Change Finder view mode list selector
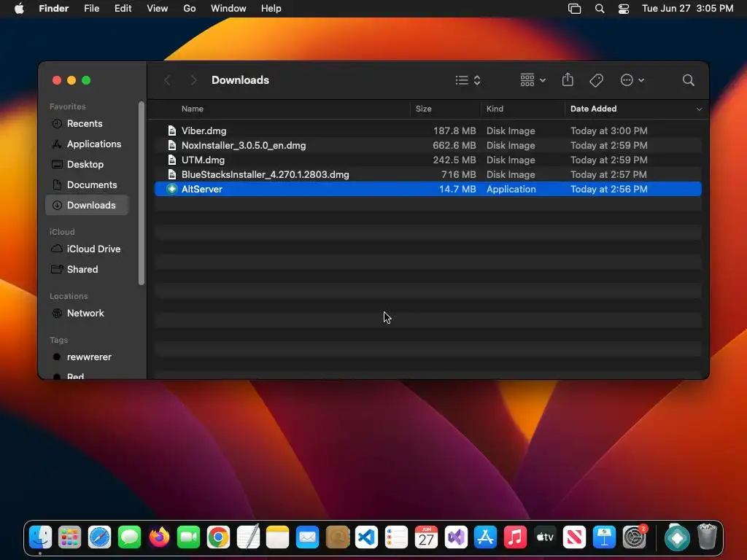This screenshot has width=747, height=560. (x=468, y=80)
